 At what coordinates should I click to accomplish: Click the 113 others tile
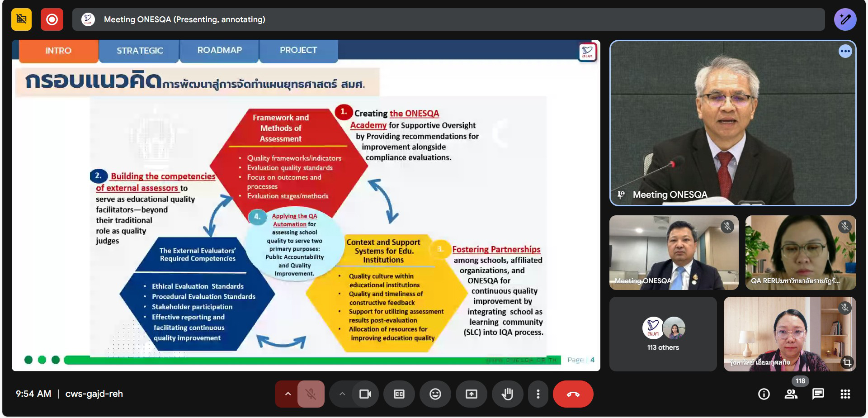[663, 334]
